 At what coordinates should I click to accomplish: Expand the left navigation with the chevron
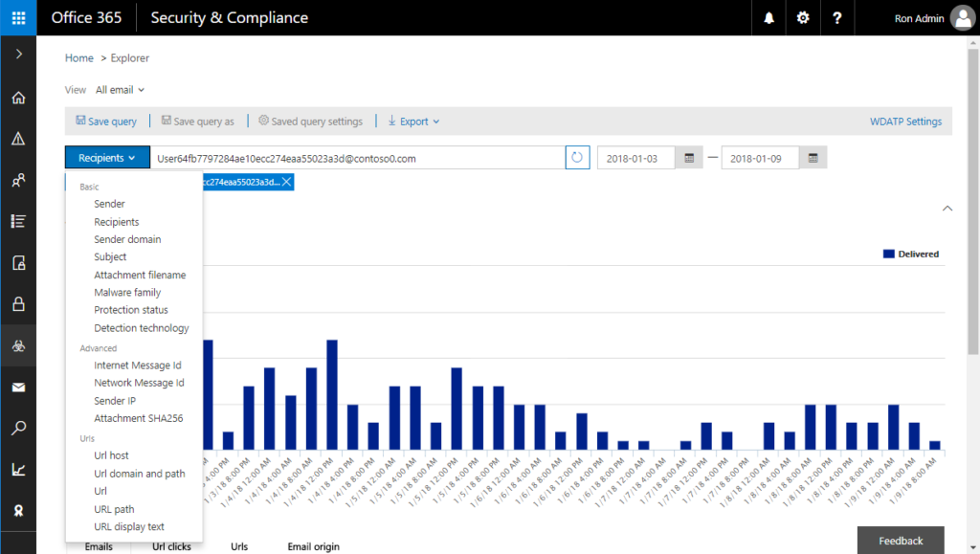tap(18, 55)
